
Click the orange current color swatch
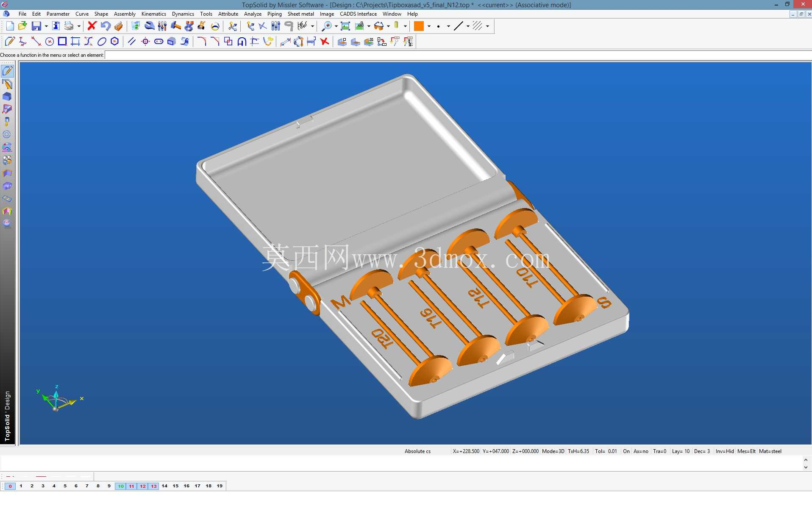(419, 26)
